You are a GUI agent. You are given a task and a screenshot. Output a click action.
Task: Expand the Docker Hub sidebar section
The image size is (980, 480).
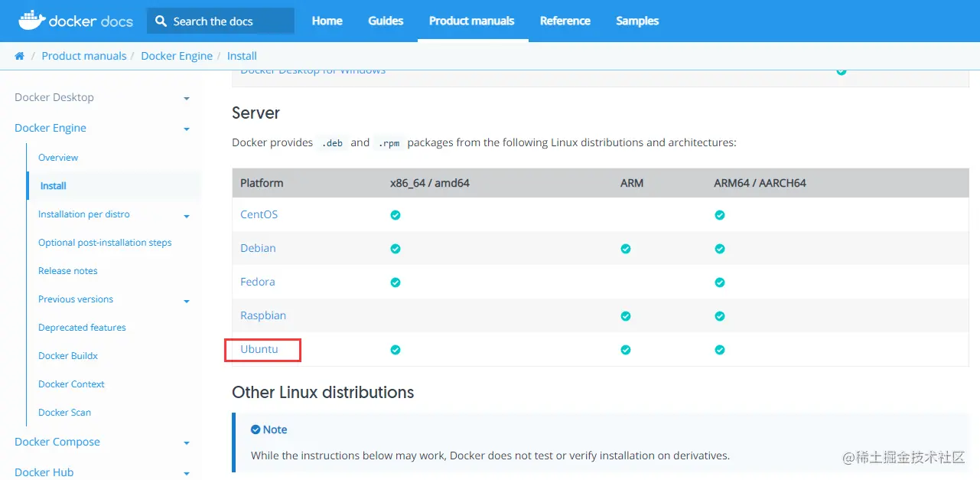[x=187, y=474]
